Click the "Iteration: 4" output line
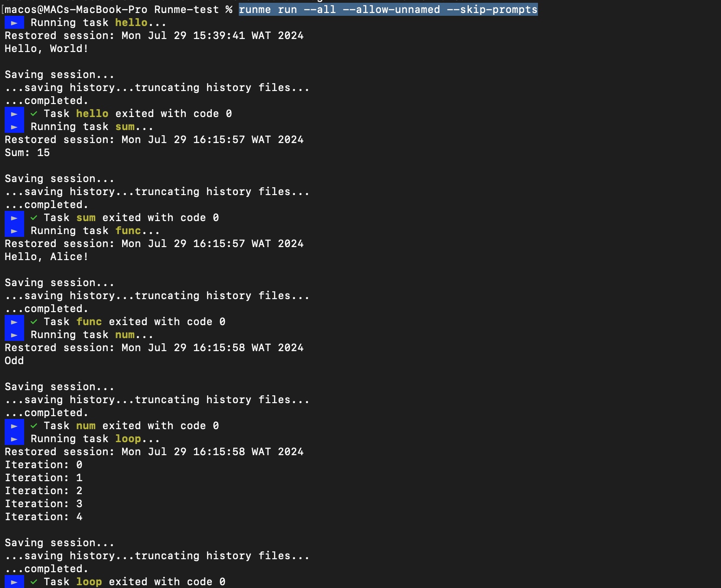The height and width of the screenshot is (588, 721). click(44, 517)
